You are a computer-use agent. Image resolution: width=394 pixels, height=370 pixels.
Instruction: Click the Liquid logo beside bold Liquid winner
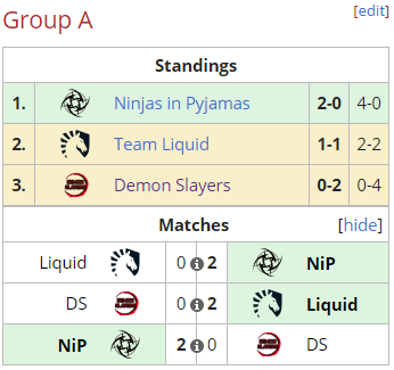tap(267, 303)
